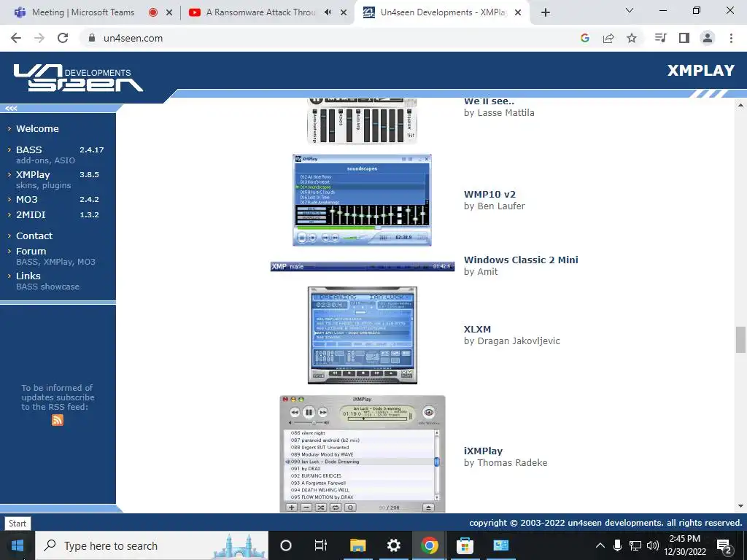
Task: Open Google icon in the address bar
Action: 585,38
